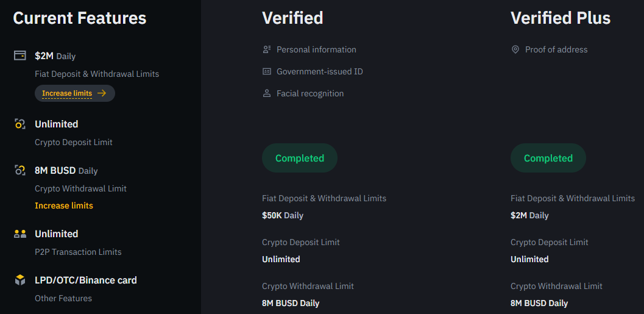
Task: Click the Completed badge under Verified Plus
Action: pos(548,158)
